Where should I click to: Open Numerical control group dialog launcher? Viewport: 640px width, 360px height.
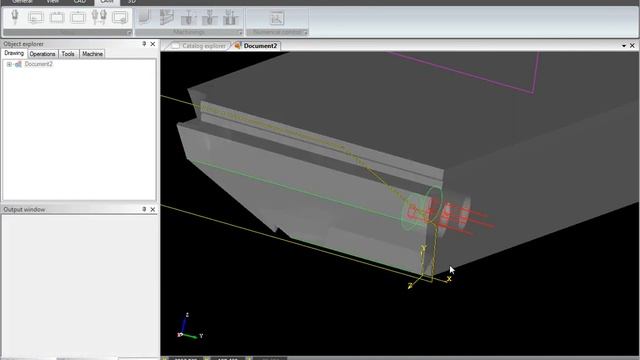tap(305, 33)
